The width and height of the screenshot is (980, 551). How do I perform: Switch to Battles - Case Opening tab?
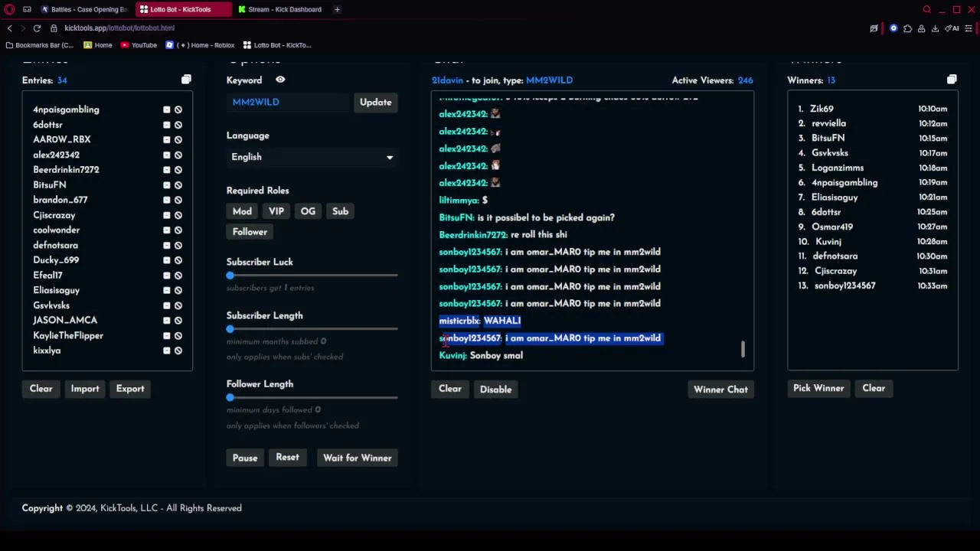point(84,9)
